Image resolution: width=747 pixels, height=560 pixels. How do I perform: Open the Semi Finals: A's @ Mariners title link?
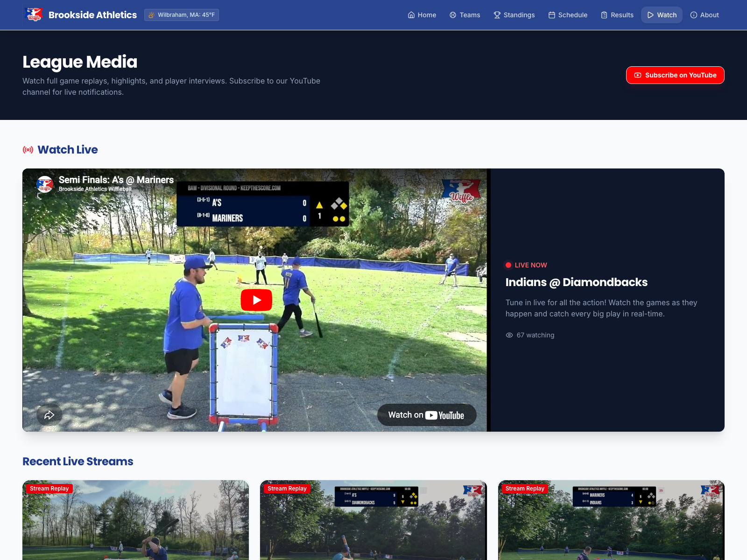(116, 180)
